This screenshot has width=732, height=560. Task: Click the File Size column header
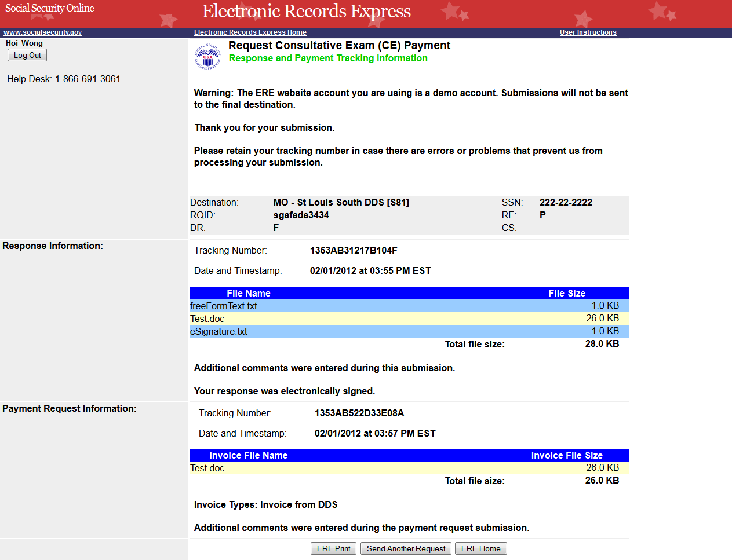pos(566,293)
